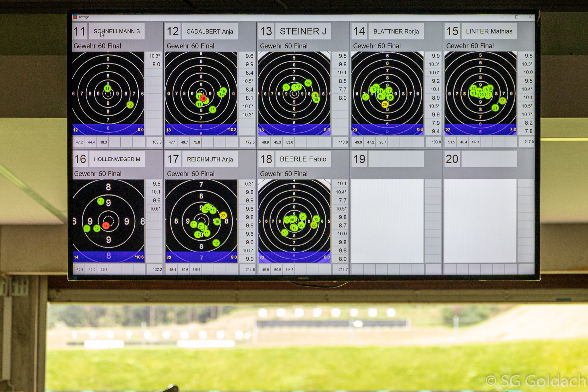Click lane number 19 empty panel header
Viewport: 588px width, 392px height.
coord(359,159)
